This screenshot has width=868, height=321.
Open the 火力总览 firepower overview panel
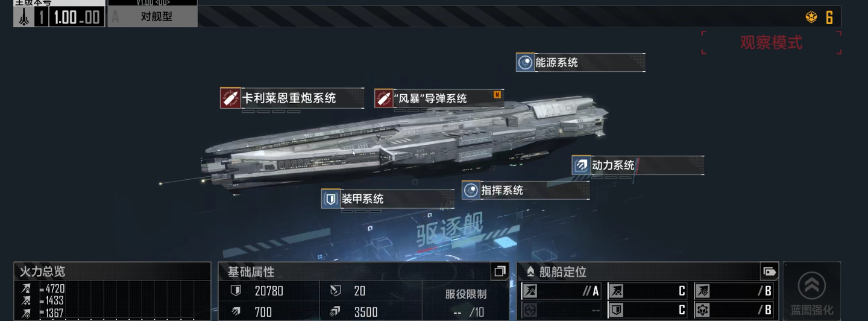[x=112, y=272]
